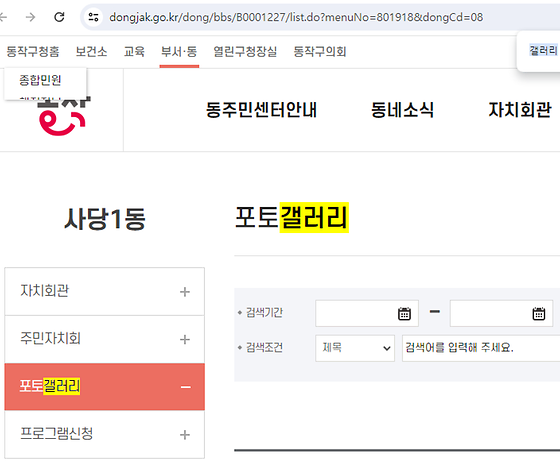This screenshot has width=560, height=471.
Task: Open 동작구청홈 top menu
Action: (x=33, y=52)
